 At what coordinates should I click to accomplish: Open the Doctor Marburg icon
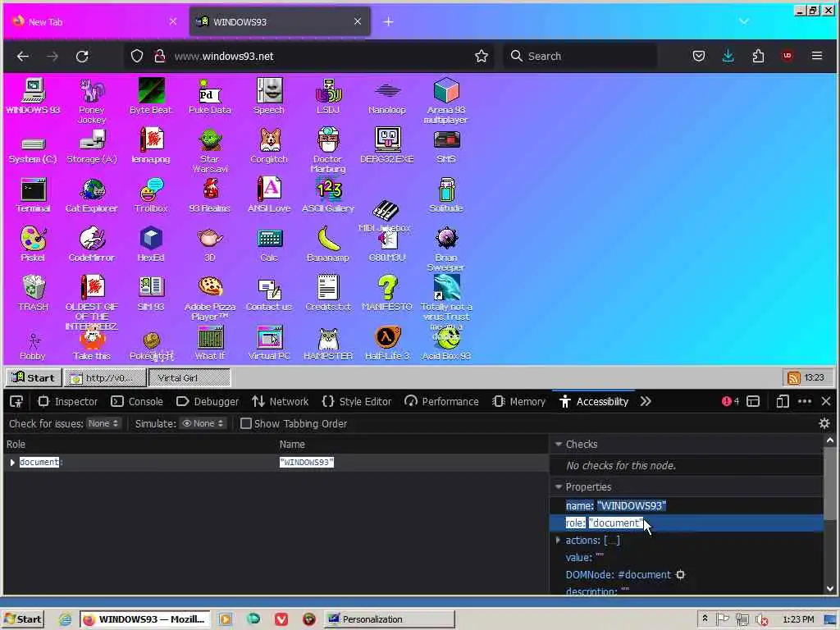[328, 149]
